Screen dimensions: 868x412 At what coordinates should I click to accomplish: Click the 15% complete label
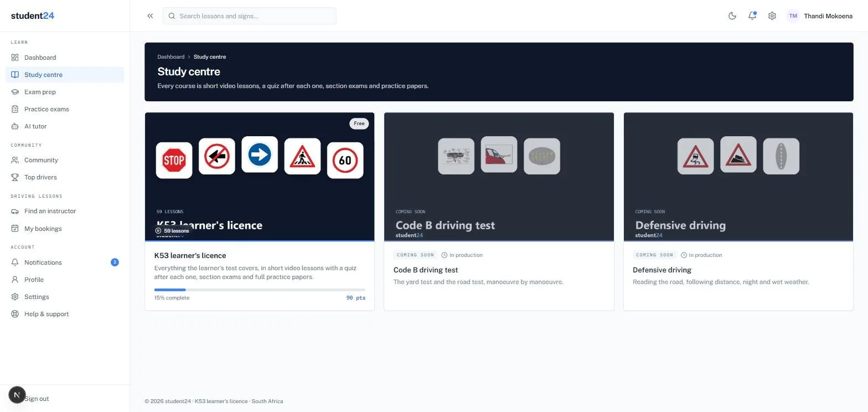click(172, 298)
